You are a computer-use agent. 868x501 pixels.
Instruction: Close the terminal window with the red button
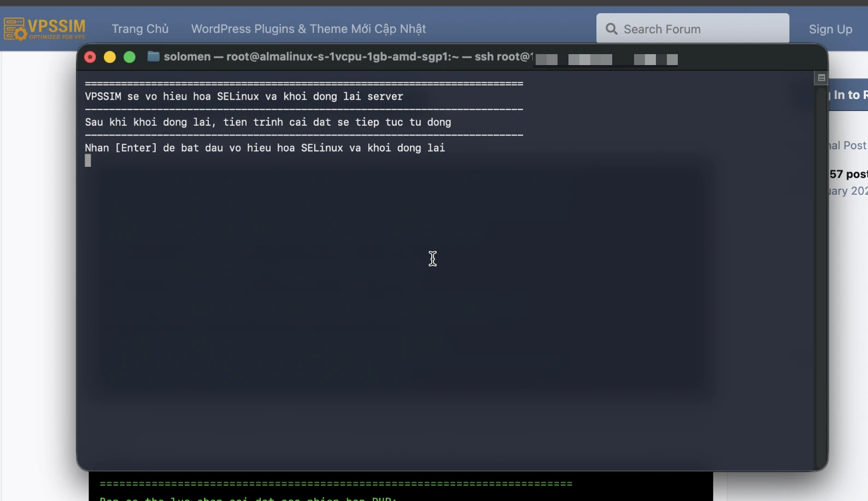tap(90, 57)
